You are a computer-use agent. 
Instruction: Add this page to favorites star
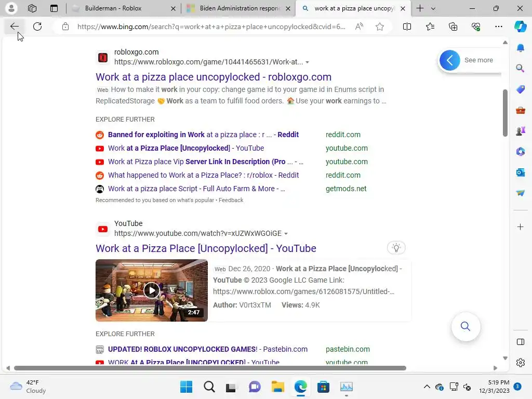tap(380, 26)
